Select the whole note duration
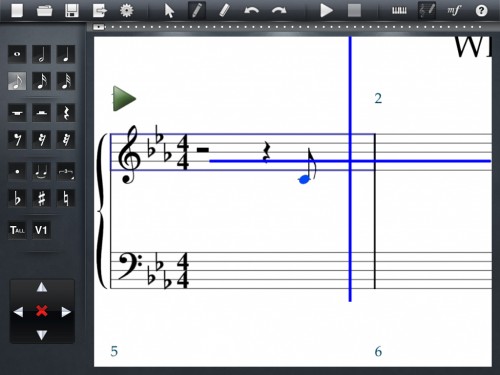The width and height of the screenshot is (500, 375). coord(17,54)
